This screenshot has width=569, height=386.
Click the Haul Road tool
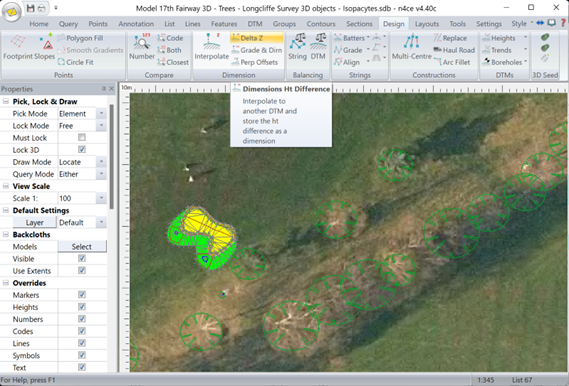[454, 50]
